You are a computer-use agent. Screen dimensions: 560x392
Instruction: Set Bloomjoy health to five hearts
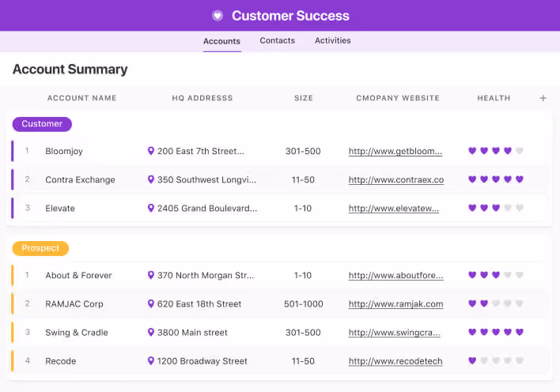click(x=520, y=151)
